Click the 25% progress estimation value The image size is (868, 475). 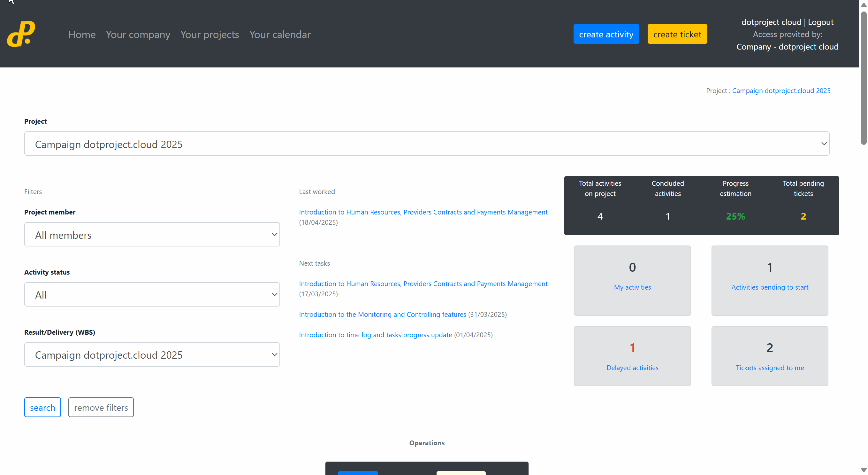coord(735,216)
